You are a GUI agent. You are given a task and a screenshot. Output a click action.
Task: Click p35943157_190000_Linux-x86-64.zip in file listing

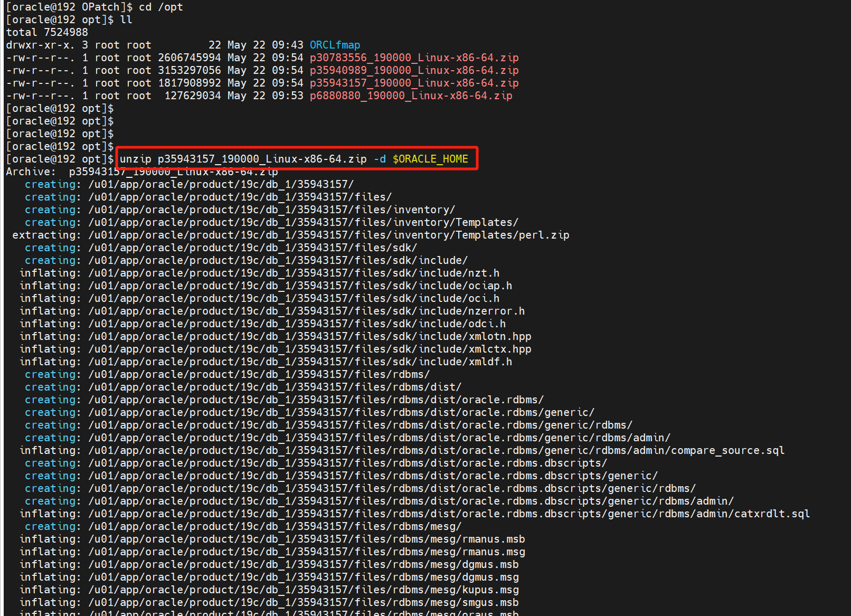pyautogui.click(x=414, y=83)
